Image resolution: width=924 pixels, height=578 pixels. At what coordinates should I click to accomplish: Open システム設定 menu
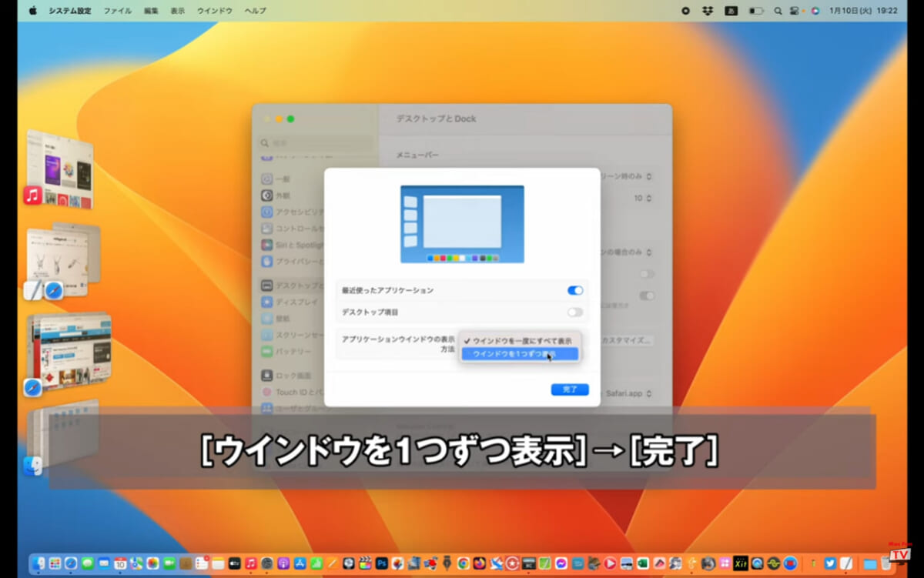pyautogui.click(x=69, y=11)
